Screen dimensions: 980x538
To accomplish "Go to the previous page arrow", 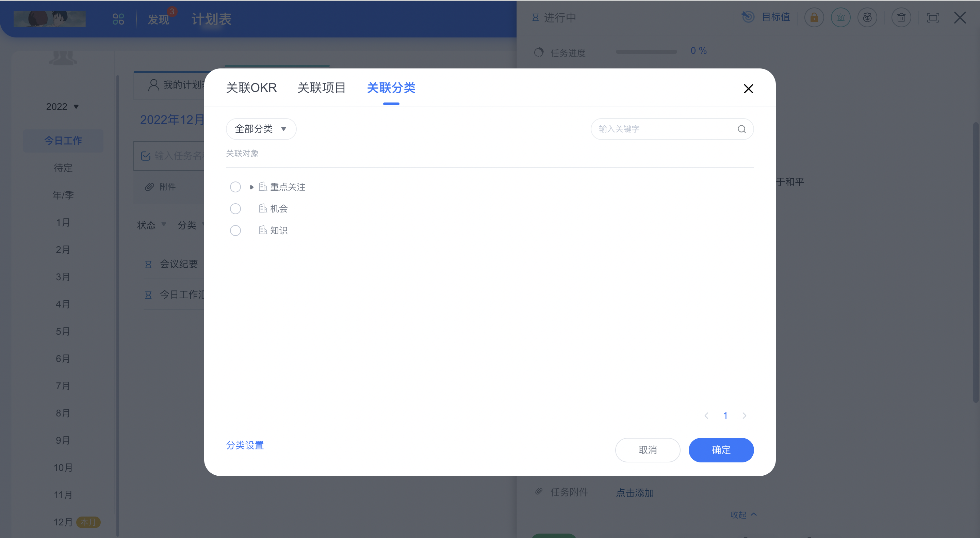I will tap(706, 415).
